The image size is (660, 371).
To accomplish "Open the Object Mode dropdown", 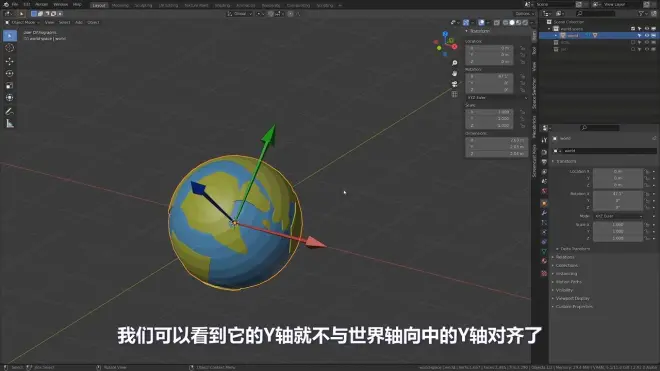I will coord(22,22).
